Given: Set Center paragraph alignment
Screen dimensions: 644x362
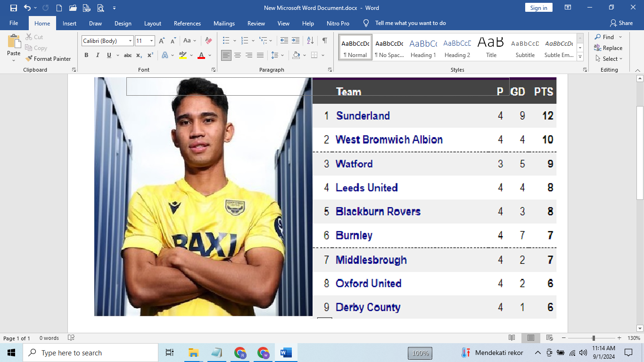Looking at the screenshot, I should 238,56.
